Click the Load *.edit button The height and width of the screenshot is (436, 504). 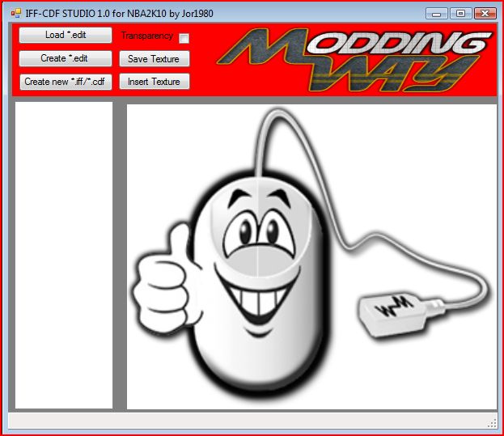point(66,36)
